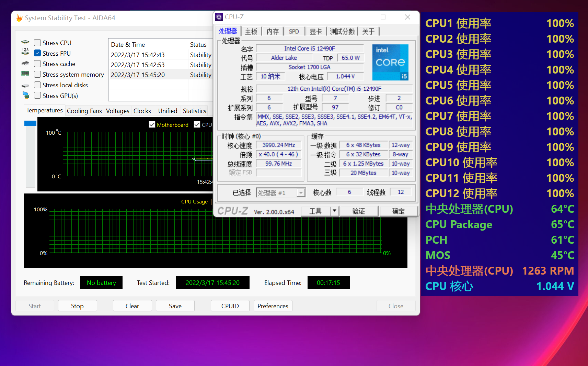Click the 确定 button in CPU-Z
The height and width of the screenshot is (366, 588).
coord(399,211)
